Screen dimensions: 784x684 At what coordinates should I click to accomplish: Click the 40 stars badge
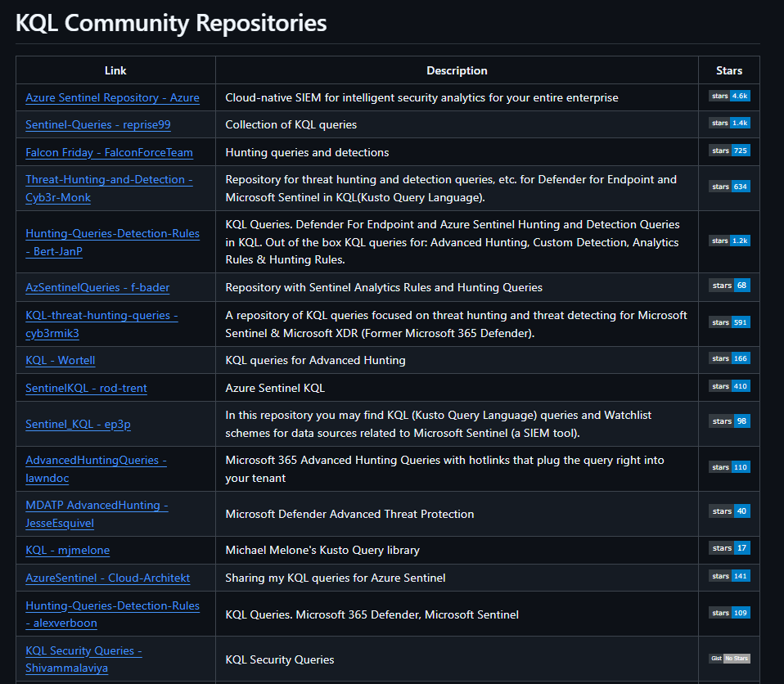(x=729, y=511)
